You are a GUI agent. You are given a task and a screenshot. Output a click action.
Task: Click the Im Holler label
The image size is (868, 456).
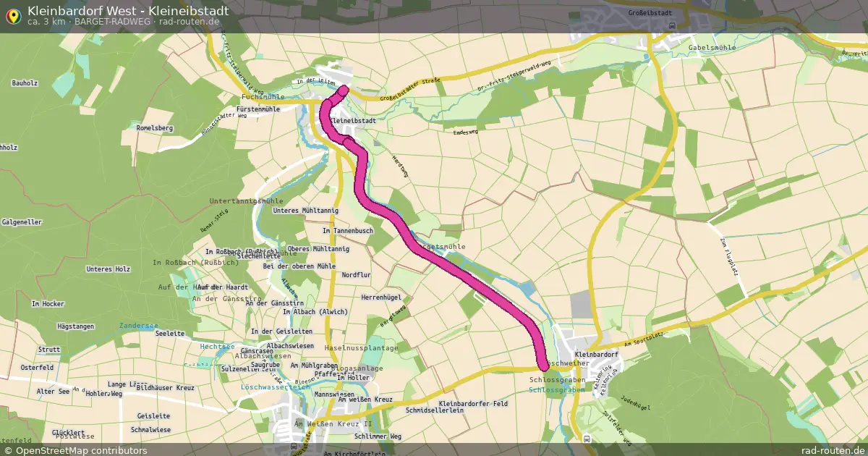click(x=353, y=379)
